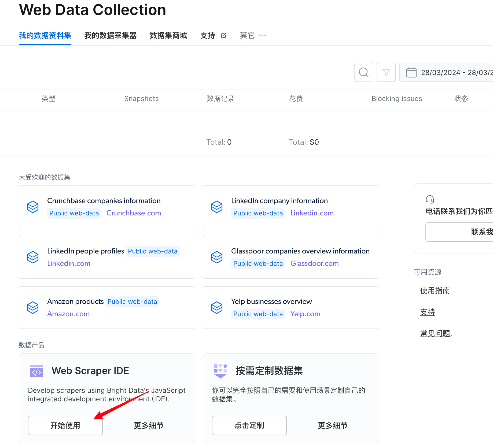The height and width of the screenshot is (448, 493).
Task: Click the LinkedIn company information layers icon
Action: click(x=217, y=207)
